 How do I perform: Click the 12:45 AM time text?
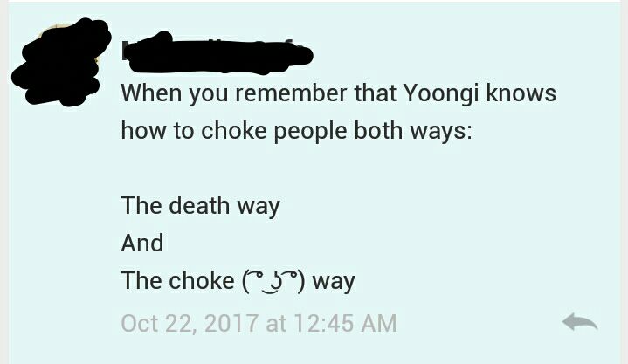(x=345, y=323)
